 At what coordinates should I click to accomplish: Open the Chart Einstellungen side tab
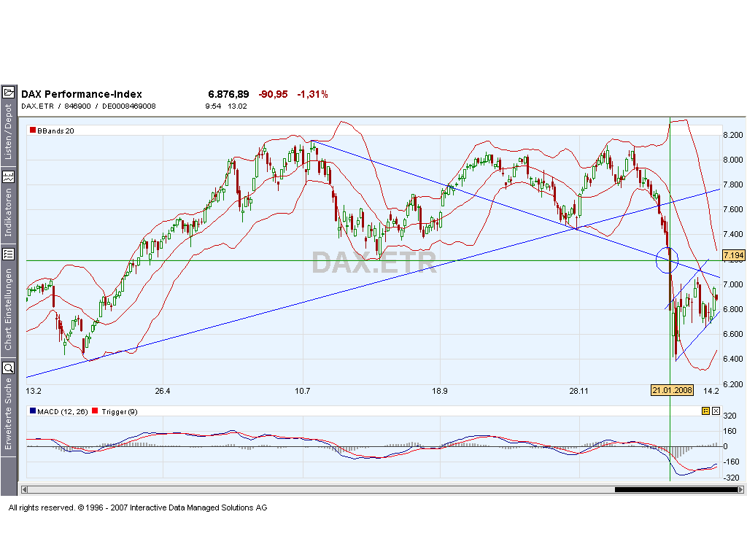pos(9,309)
